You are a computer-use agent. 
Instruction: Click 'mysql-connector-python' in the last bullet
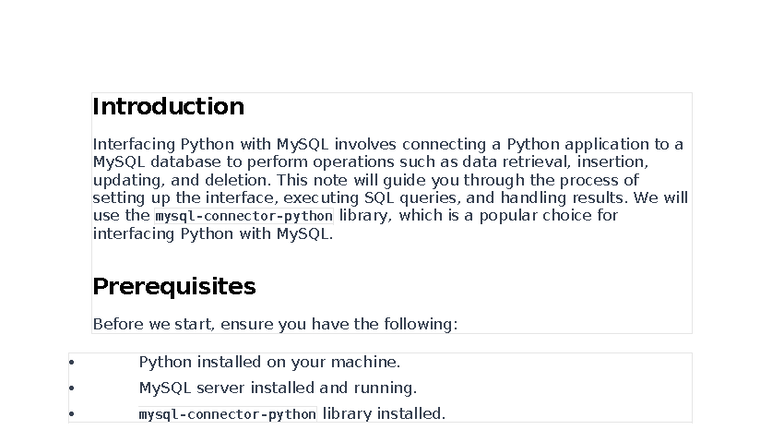[x=228, y=414]
